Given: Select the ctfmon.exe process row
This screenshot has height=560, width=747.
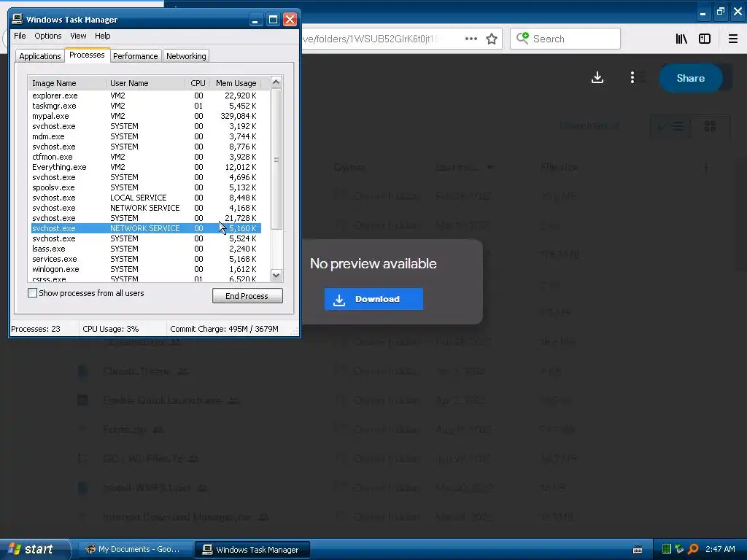Looking at the screenshot, I should pos(146,157).
